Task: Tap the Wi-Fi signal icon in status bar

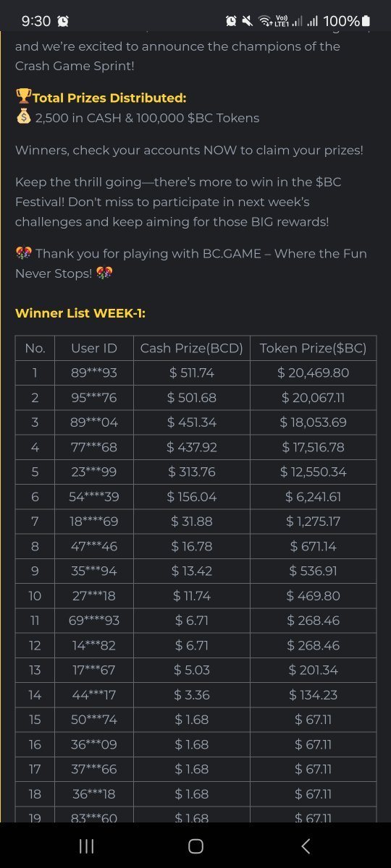Action: click(x=264, y=21)
